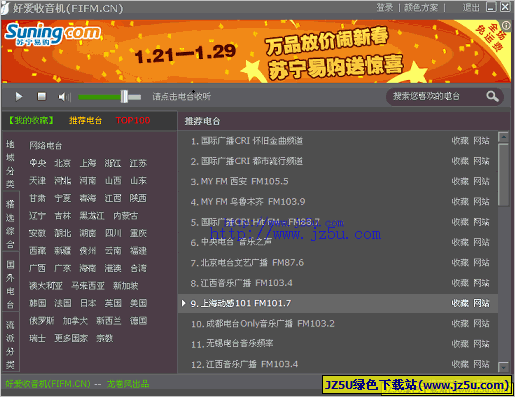This screenshot has width=515, height=397.
Task: Click scrollbar up arrow in station list
Action: tap(503, 137)
